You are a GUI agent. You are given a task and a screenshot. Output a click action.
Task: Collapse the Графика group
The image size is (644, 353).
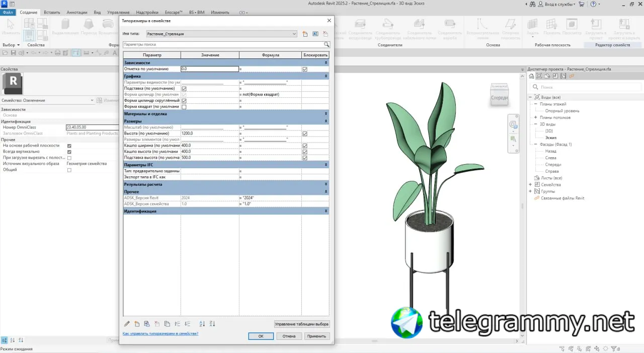(326, 76)
